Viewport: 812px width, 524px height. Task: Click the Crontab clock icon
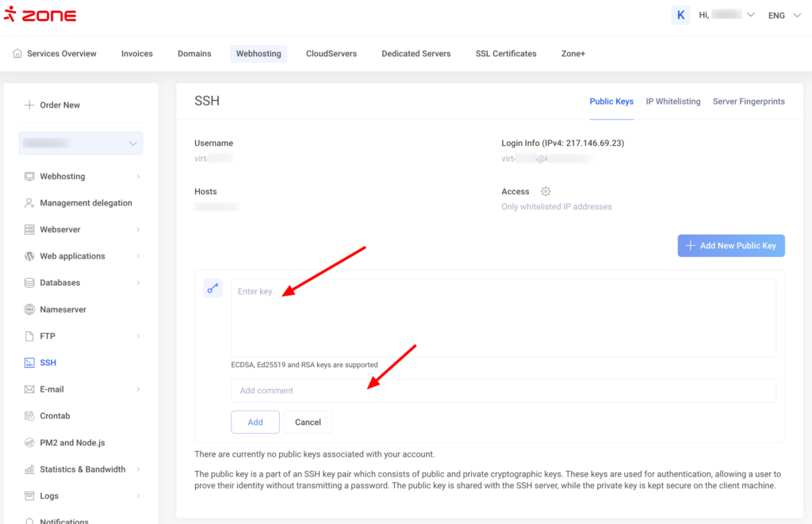[29, 416]
